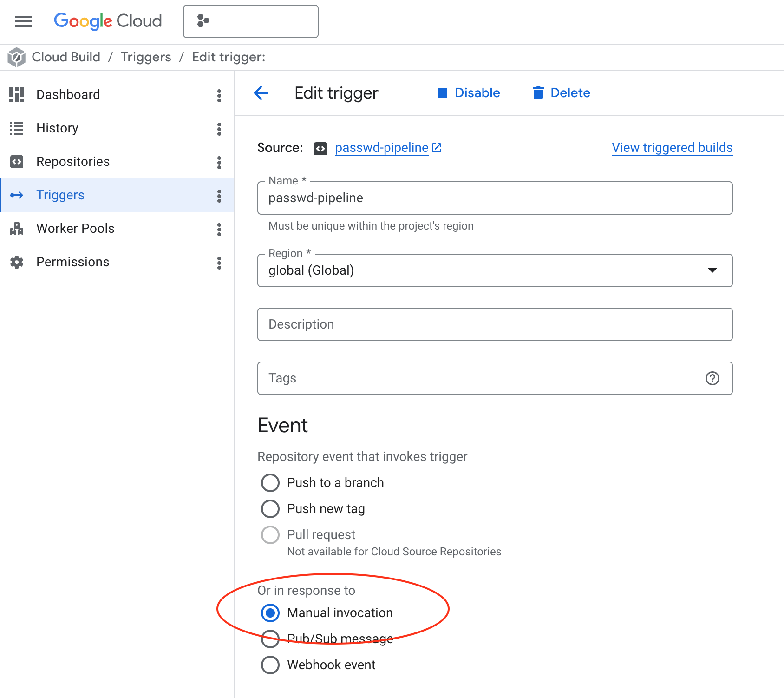Click the Cloud Build hexagon logo icon
This screenshot has width=784, height=698.
tap(16, 57)
